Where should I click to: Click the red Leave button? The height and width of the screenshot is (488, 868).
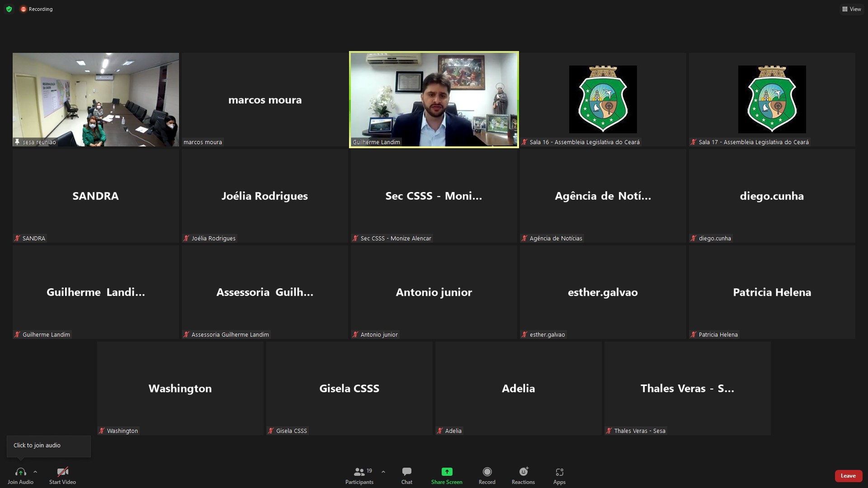pos(848,475)
